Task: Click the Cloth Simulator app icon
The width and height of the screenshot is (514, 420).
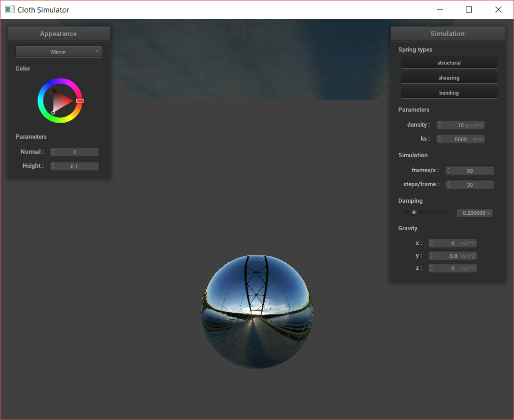Action: 10,10
